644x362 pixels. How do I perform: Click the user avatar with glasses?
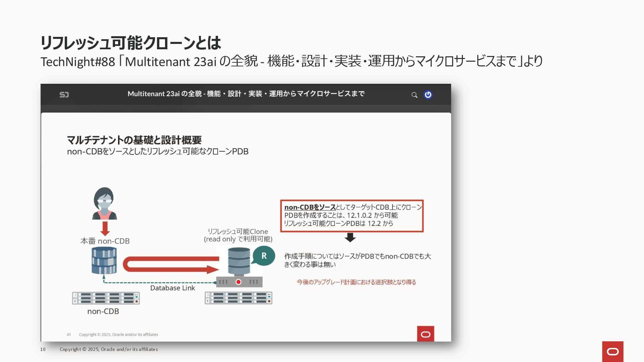104,203
